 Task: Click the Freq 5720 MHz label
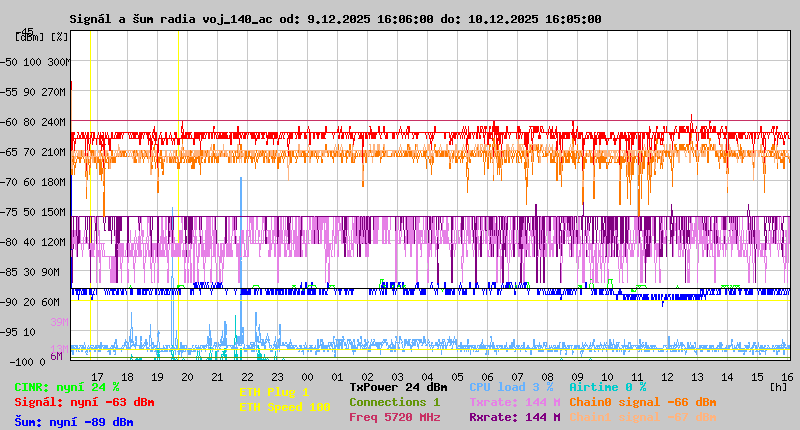coord(394,417)
